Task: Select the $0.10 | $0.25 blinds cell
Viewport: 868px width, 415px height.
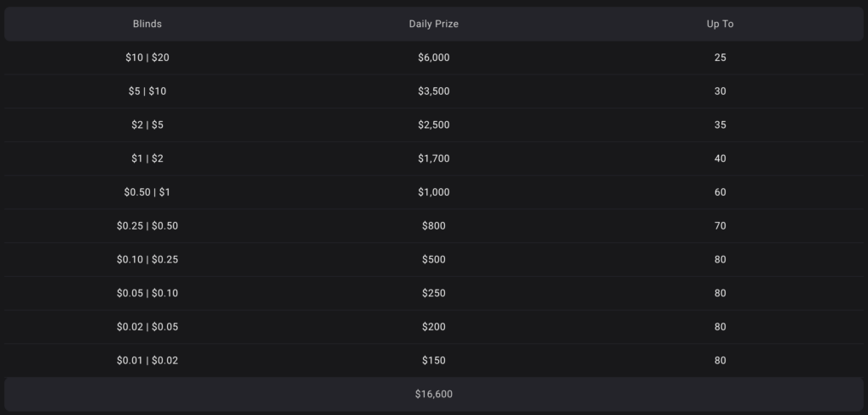Action: pos(147,260)
